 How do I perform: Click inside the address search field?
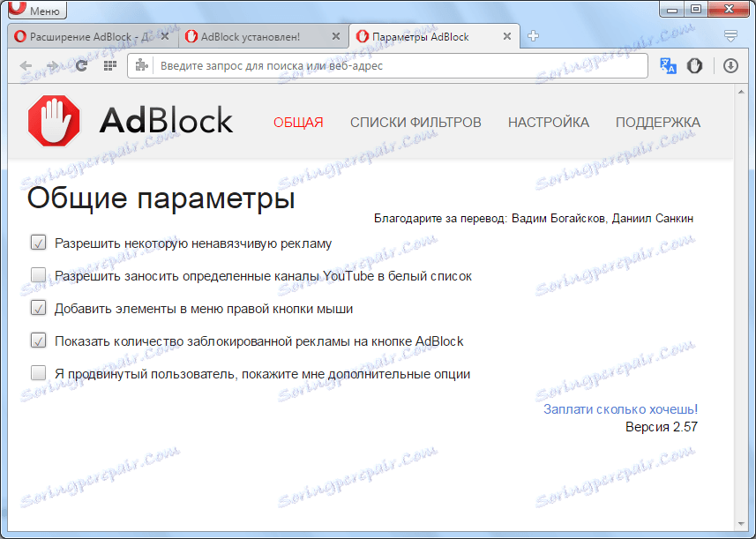[353, 65]
